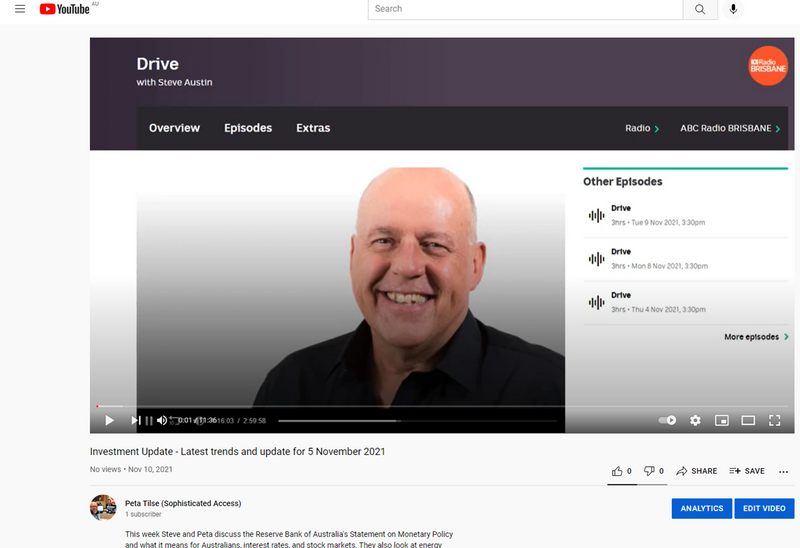Like the video with thumbs up
The height and width of the screenshot is (548, 800).
618,470
